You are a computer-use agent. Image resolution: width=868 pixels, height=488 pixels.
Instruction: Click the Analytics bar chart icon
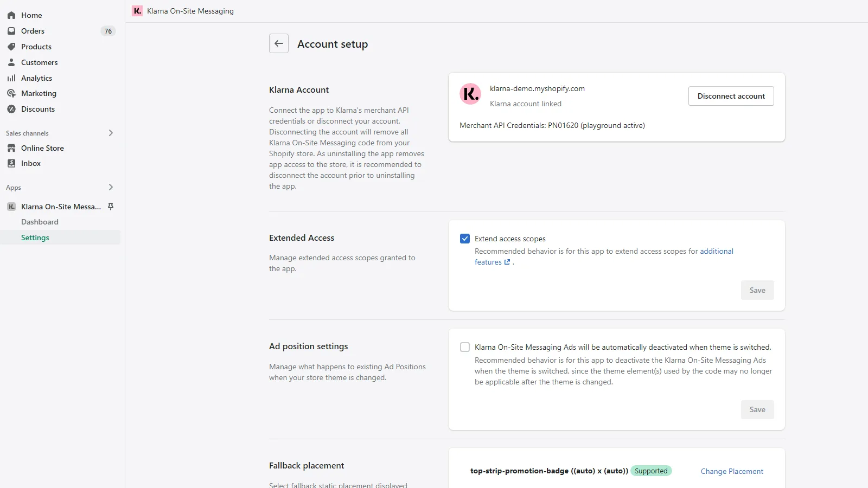(x=11, y=78)
